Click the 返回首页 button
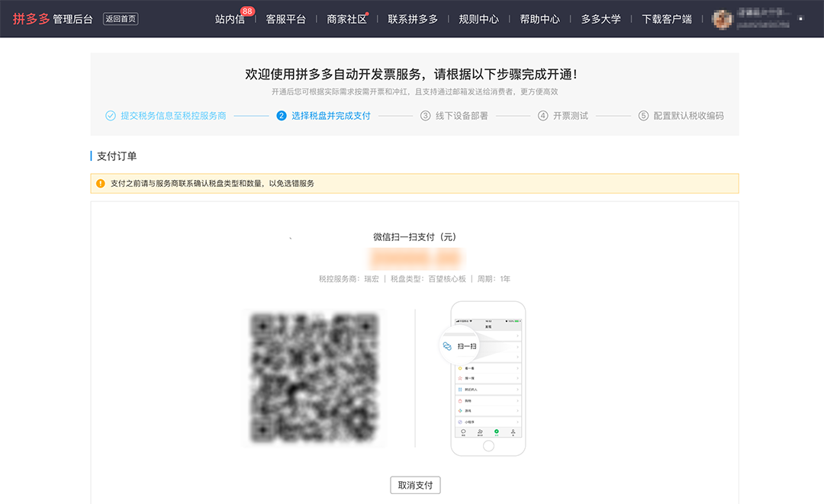Screen dimensions: 824x504 (121, 19)
